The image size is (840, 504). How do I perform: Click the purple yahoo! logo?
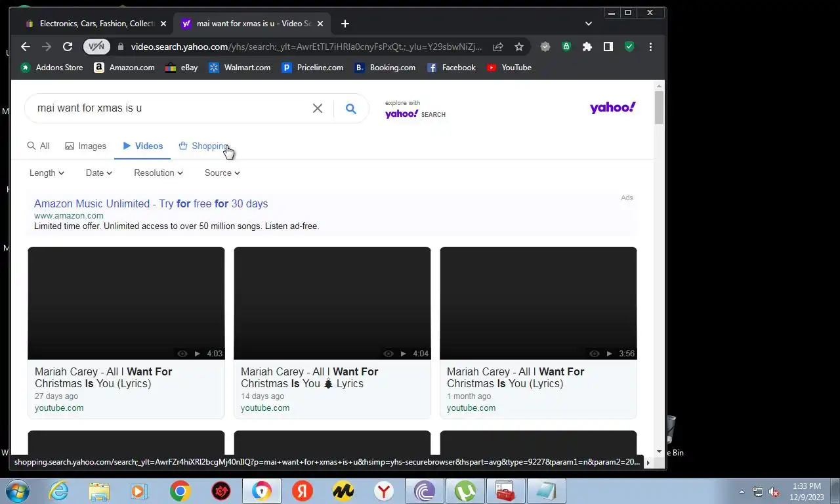[x=612, y=108]
